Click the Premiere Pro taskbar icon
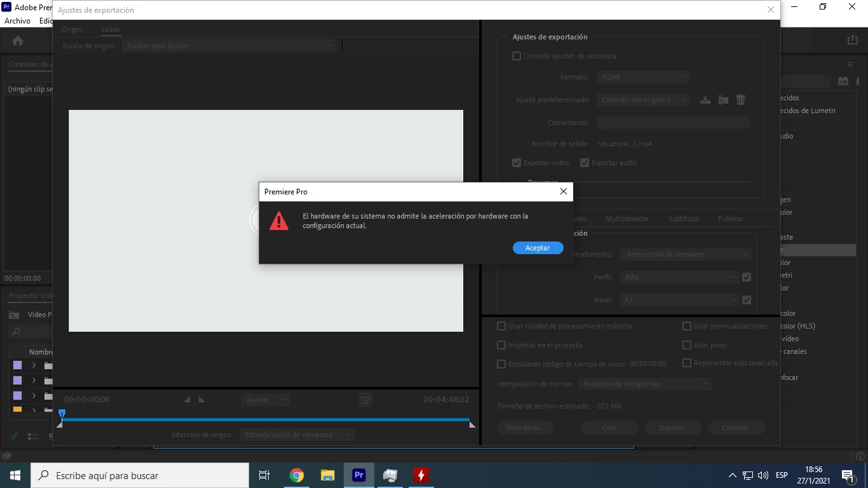868x488 pixels. [359, 475]
